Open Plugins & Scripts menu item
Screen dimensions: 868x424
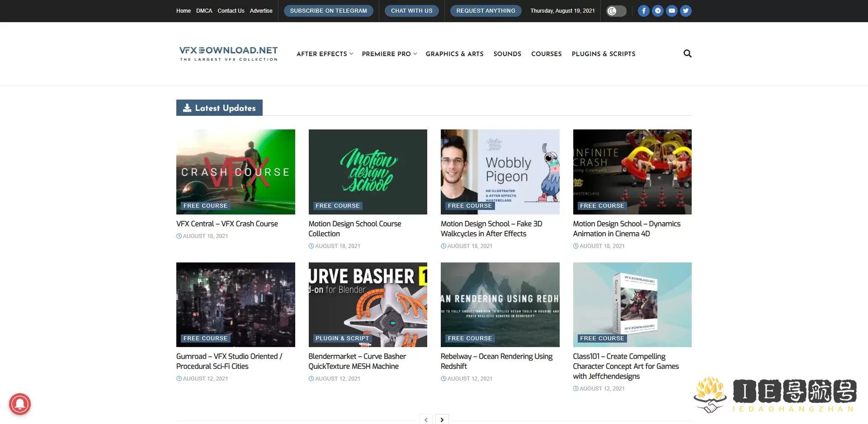coord(603,54)
